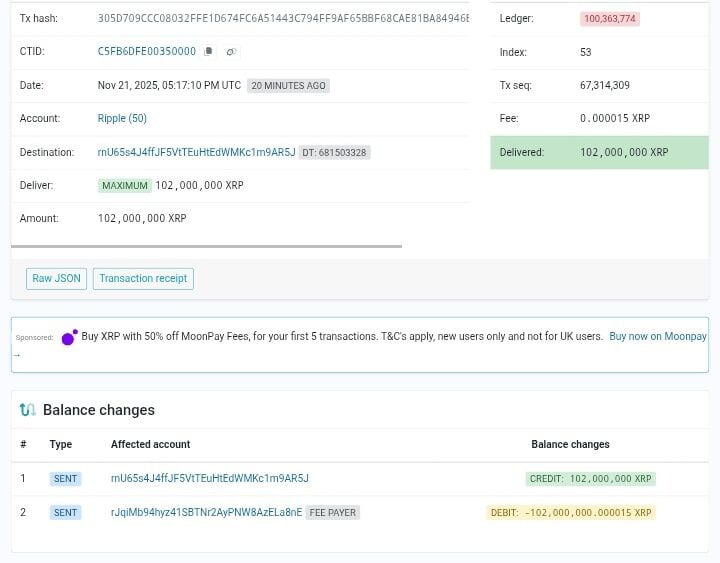The image size is (720, 563).
Task: Click the 20 MINUTES AGO badge
Action: point(289,86)
